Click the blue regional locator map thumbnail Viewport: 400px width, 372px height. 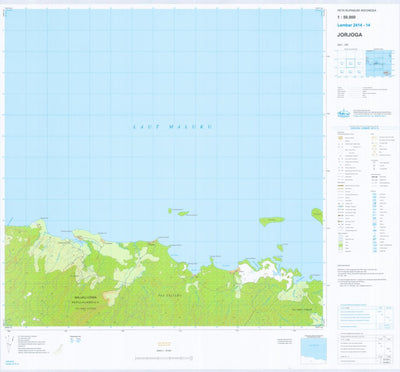coord(379,63)
